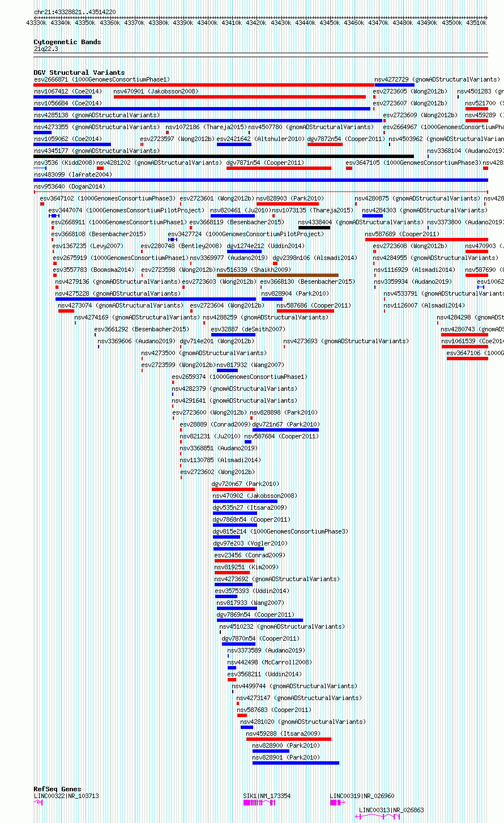
Task: Click variant dgv535n27 (Itsara2009)
Action: point(250,508)
